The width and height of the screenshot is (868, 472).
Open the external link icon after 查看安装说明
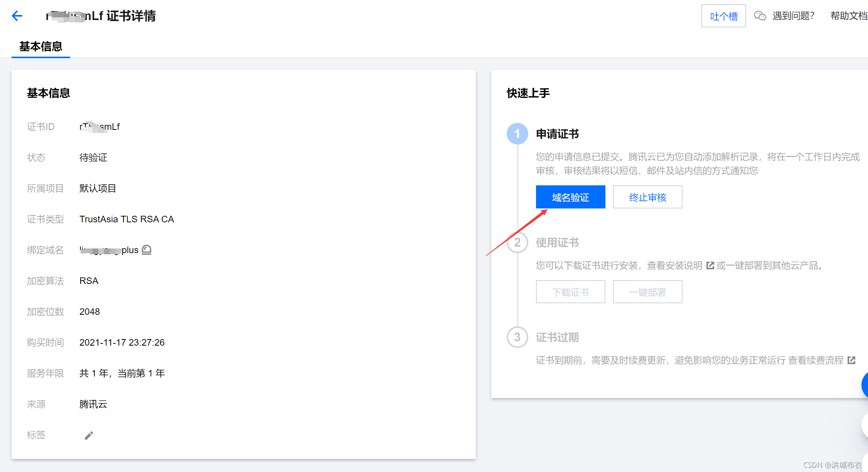[710, 265]
